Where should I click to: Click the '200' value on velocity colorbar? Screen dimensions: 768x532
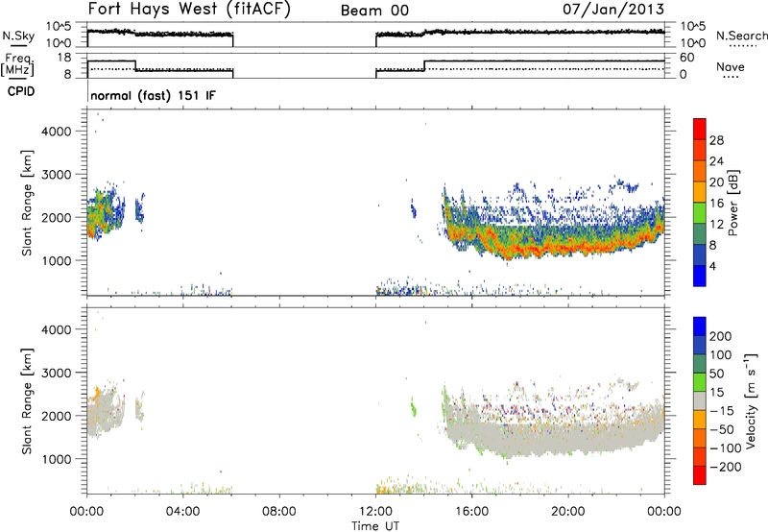(721, 336)
